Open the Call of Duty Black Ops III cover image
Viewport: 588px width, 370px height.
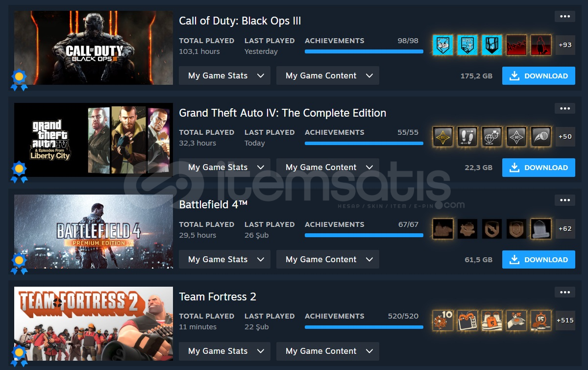[94, 48]
